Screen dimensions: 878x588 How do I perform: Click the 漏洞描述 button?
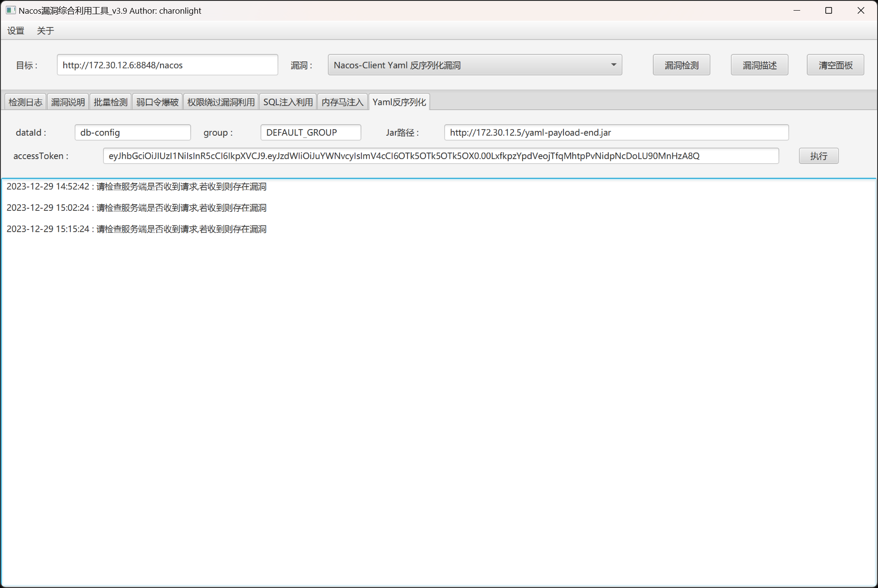759,65
